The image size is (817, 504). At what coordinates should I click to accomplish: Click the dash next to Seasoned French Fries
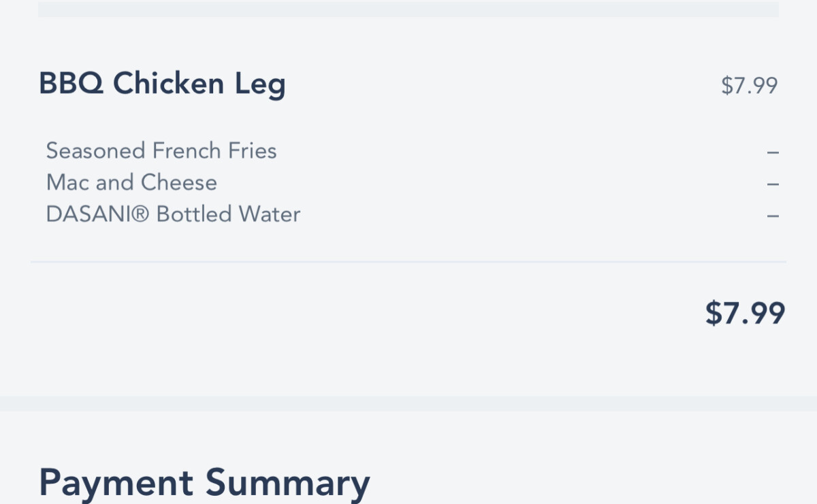tap(772, 152)
